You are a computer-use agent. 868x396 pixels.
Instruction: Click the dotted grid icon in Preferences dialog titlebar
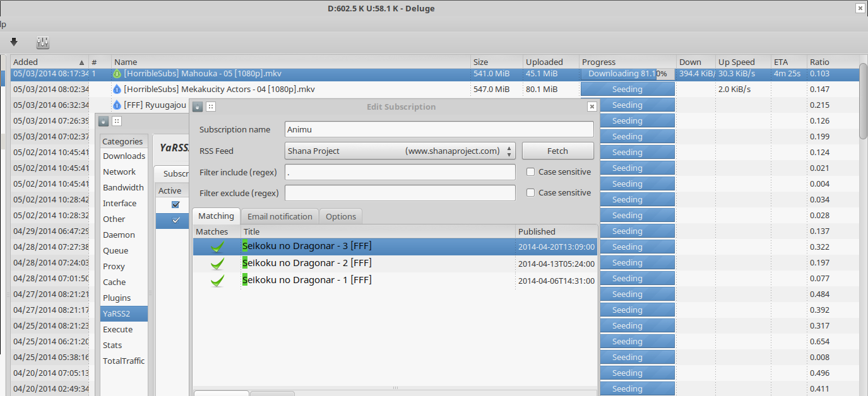coord(117,121)
